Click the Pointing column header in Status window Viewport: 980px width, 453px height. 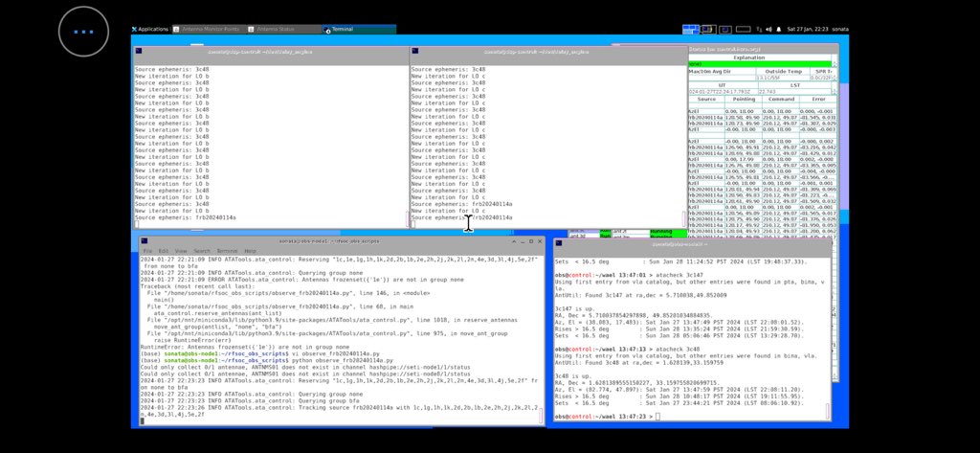click(x=743, y=99)
